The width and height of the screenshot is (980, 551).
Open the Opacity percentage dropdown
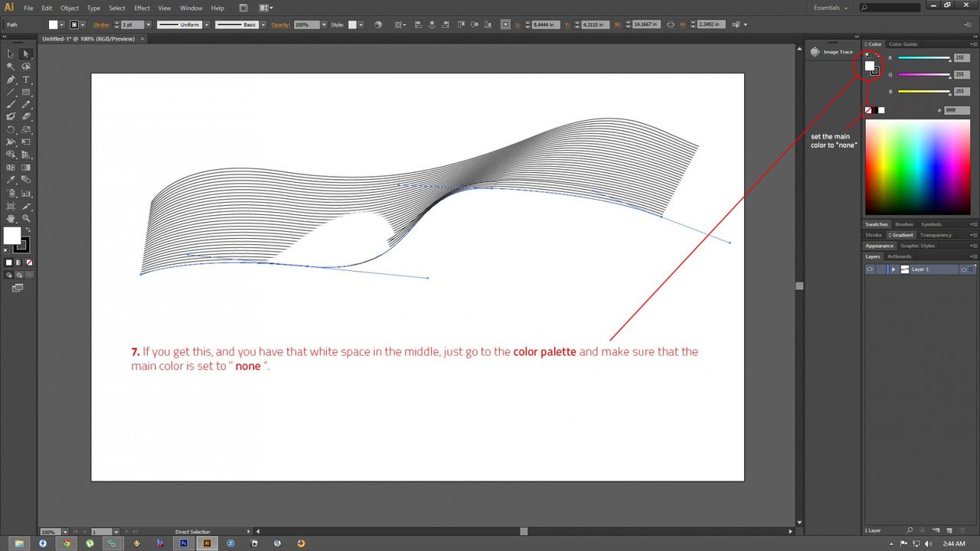click(324, 24)
